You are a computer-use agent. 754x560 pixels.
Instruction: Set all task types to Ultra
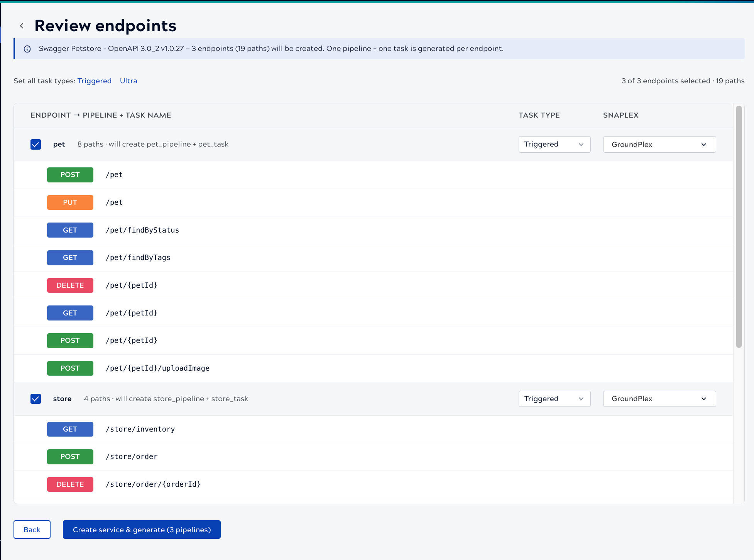(x=128, y=81)
